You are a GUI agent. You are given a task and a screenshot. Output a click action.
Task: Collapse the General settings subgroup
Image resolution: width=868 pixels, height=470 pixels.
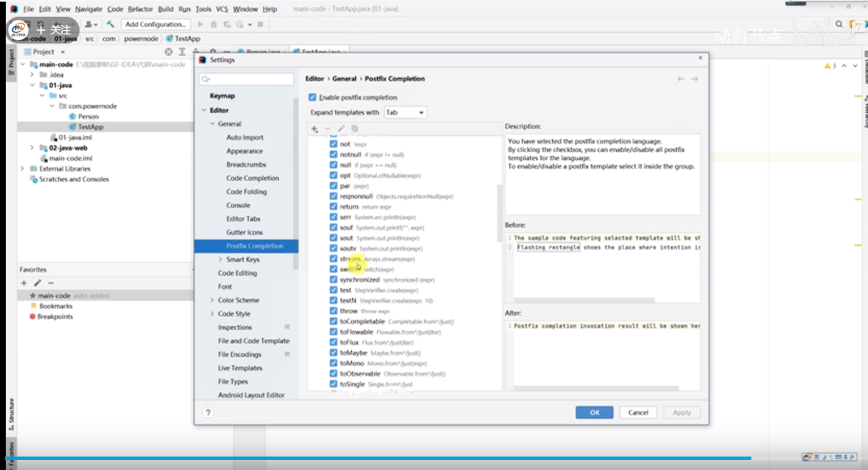point(212,124)
